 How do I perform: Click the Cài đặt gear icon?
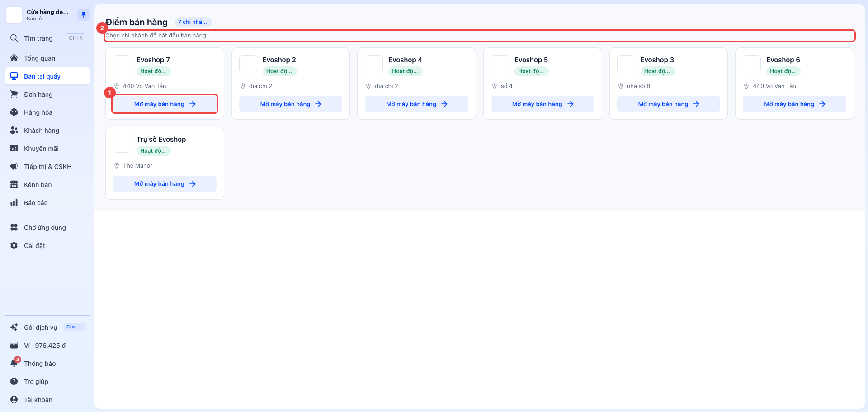pos(14,245)
